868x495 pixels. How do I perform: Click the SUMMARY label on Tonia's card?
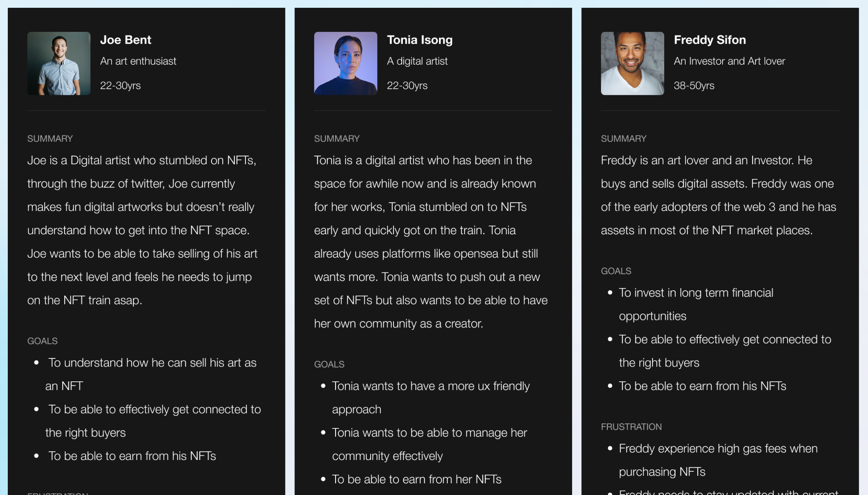(337, 138)
